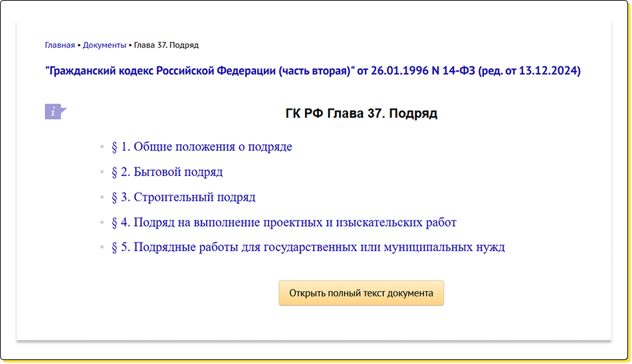This screenshot has width=632, height=364.
Task: Open § 2. Бытовой подряд
Action: point(167,172)
